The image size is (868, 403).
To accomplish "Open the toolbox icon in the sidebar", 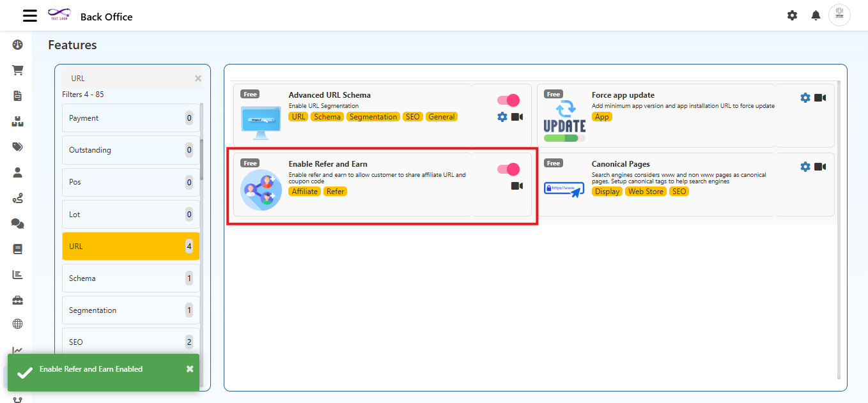I will coord(17,300).
